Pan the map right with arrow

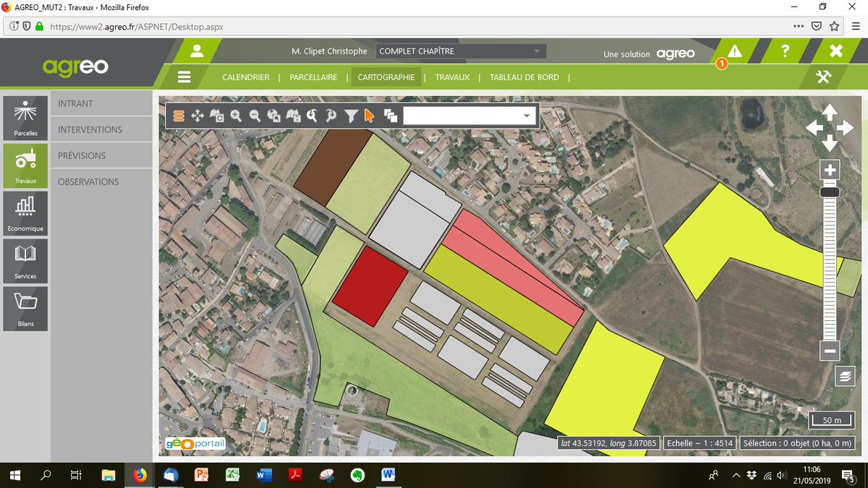[x=846, y=128]
